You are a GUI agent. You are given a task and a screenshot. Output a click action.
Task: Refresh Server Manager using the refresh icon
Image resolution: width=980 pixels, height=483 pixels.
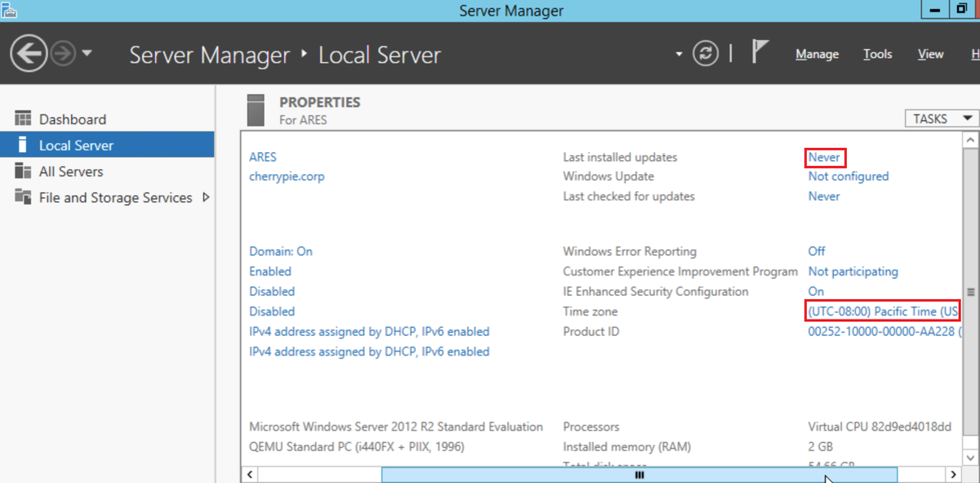pyautogui.click(x=705, y=54)
